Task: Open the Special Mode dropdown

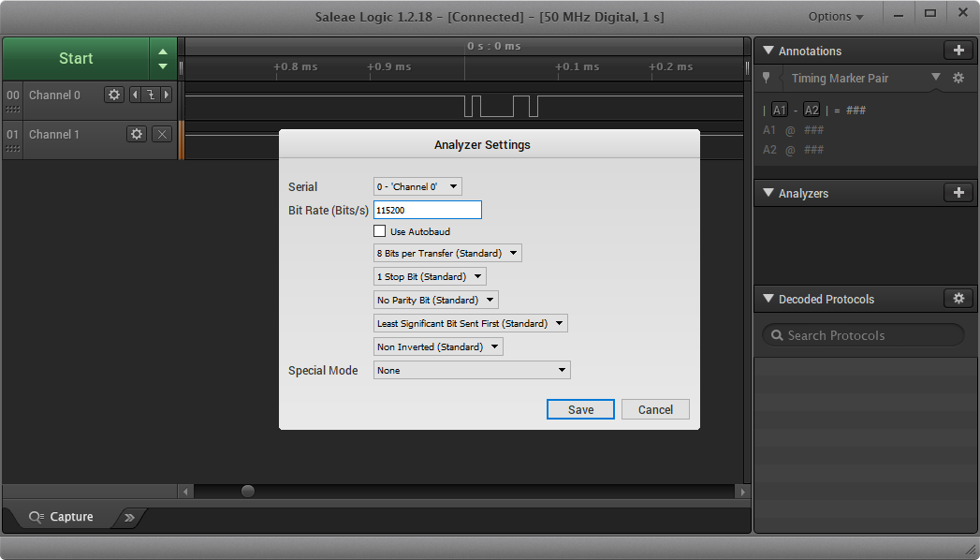Action: (472, 370)
